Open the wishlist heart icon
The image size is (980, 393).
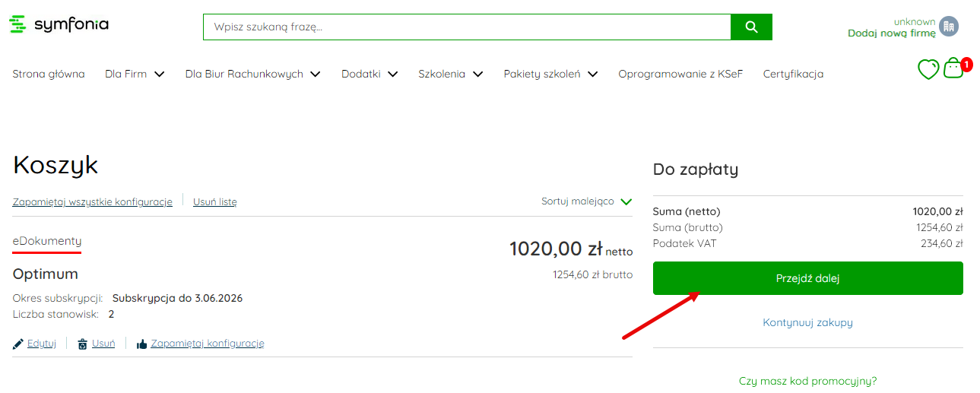pyautogui.click(x=928, y=69)
